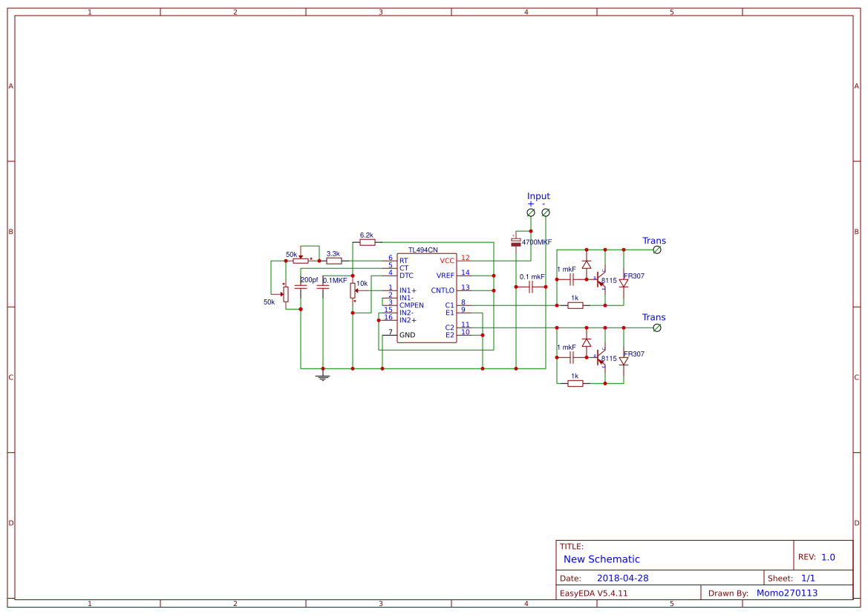The image size is (868, 615).
Task: Click pin number 7
Action: 391,332
